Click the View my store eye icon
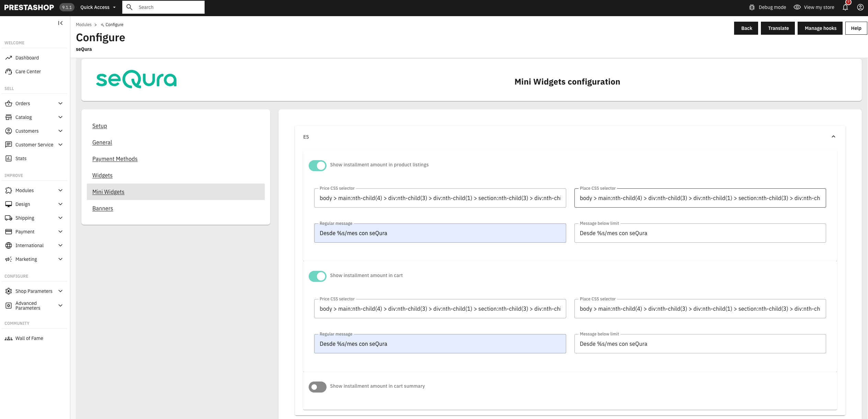The image size is (868, 419). click(x=797, y=7)
